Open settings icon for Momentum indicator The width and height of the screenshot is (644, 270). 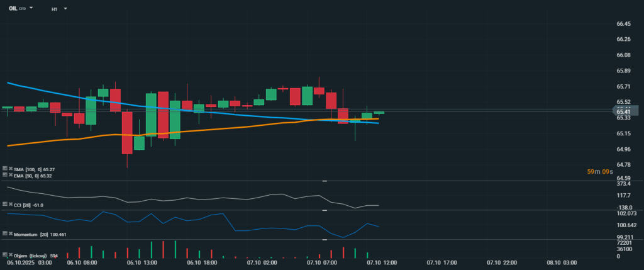click(x=4, y=233)
